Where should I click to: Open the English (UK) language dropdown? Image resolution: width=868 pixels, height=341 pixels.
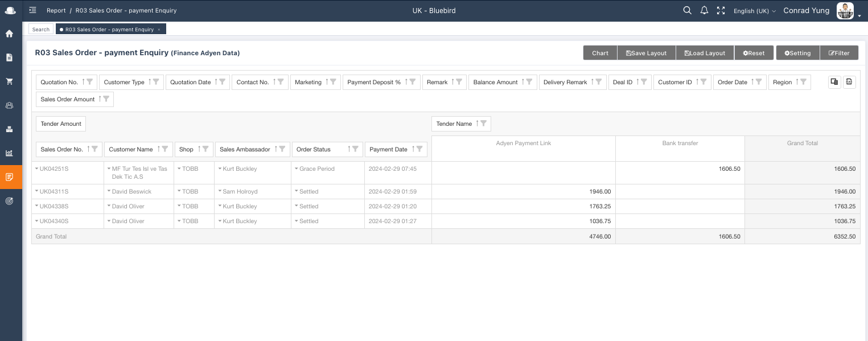pyautogui.click(x=754, y=10)
